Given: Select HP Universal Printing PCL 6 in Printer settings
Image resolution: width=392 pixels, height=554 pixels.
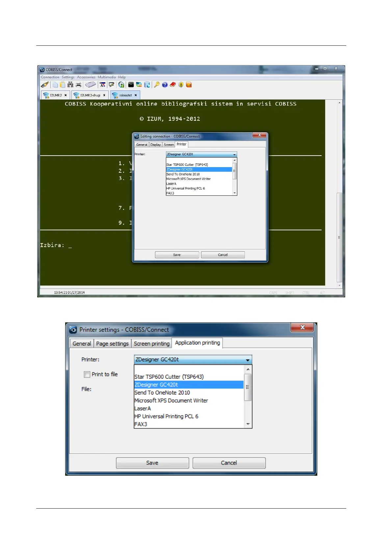Looking at the screenshot, I should click(189, 416).
